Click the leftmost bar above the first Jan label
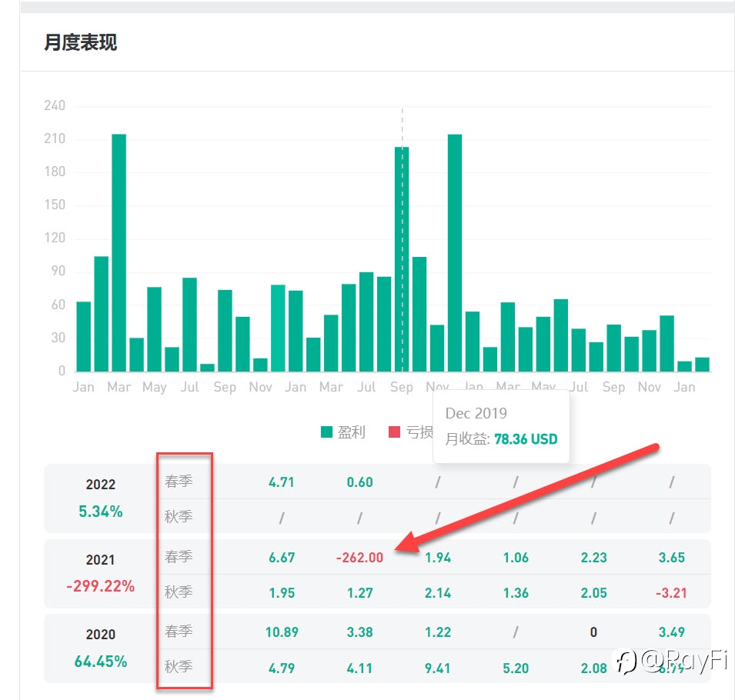735x700 pixels. [83, 336]
